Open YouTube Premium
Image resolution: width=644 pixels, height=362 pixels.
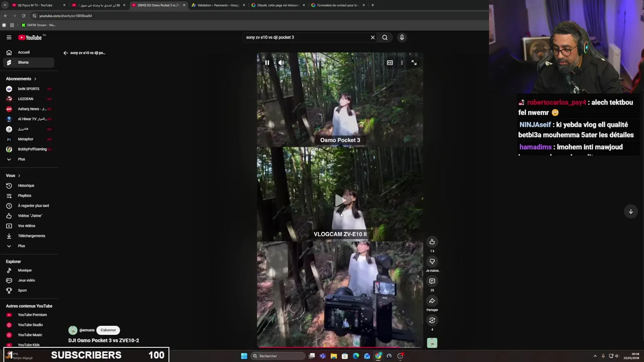coord(32,315)
